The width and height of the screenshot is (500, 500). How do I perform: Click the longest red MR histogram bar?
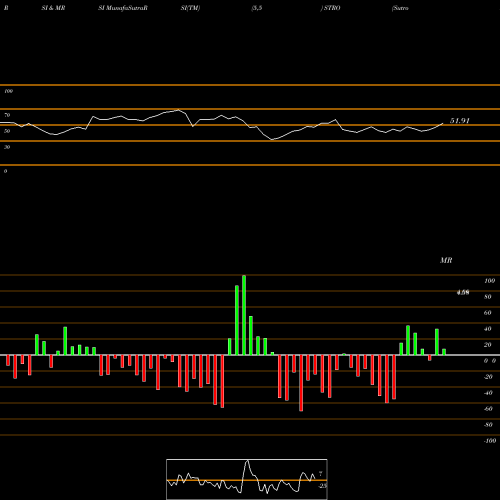(x=301, y=383)
